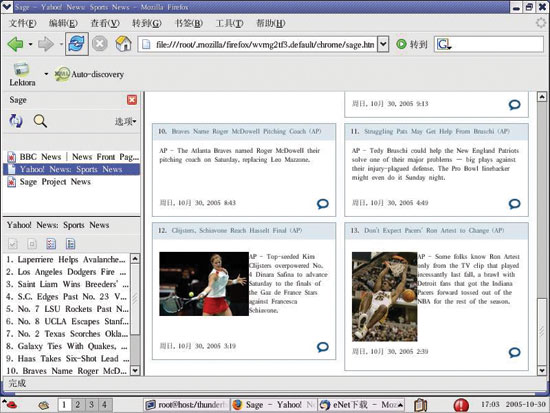Refresh feeds in Sage sidebar
Viewport: 550px width, 413px height.
pyautogui.click(x=15, y=121)
